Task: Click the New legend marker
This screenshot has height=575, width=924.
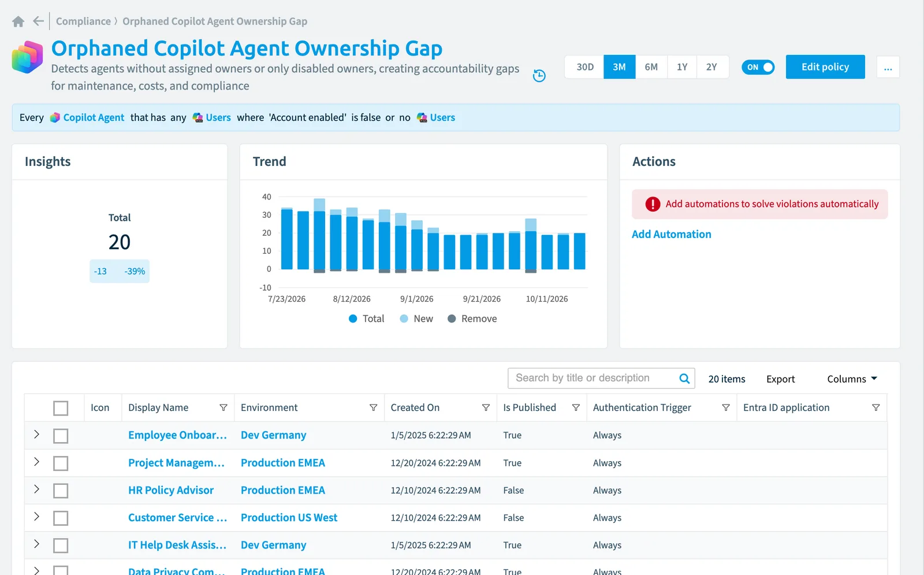Action: click(x=404, y=319)
